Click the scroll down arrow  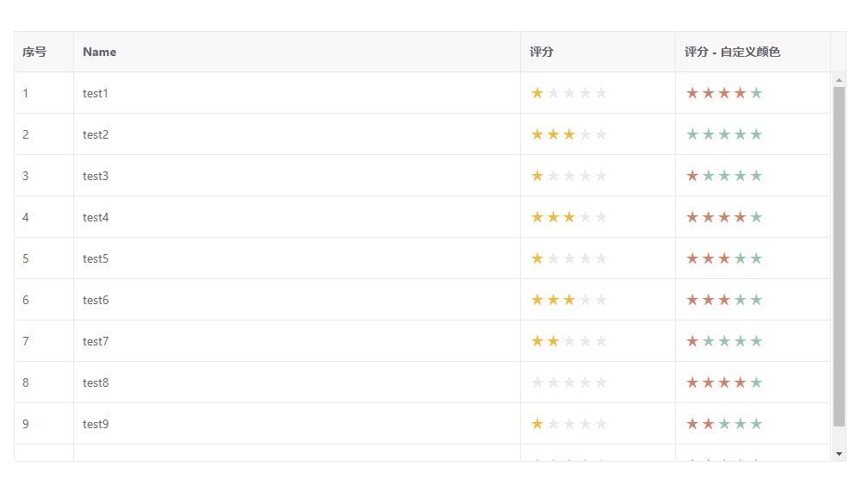click(x=840, y=453)
